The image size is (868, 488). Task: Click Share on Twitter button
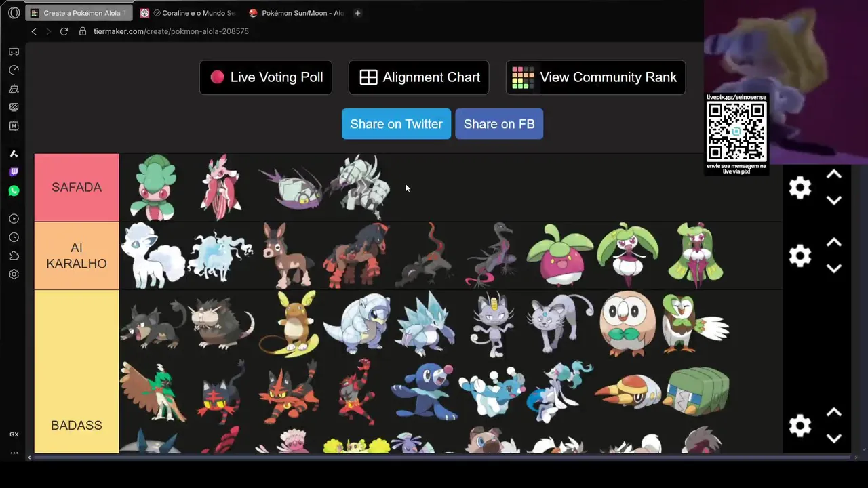click(x=396, y=124)
